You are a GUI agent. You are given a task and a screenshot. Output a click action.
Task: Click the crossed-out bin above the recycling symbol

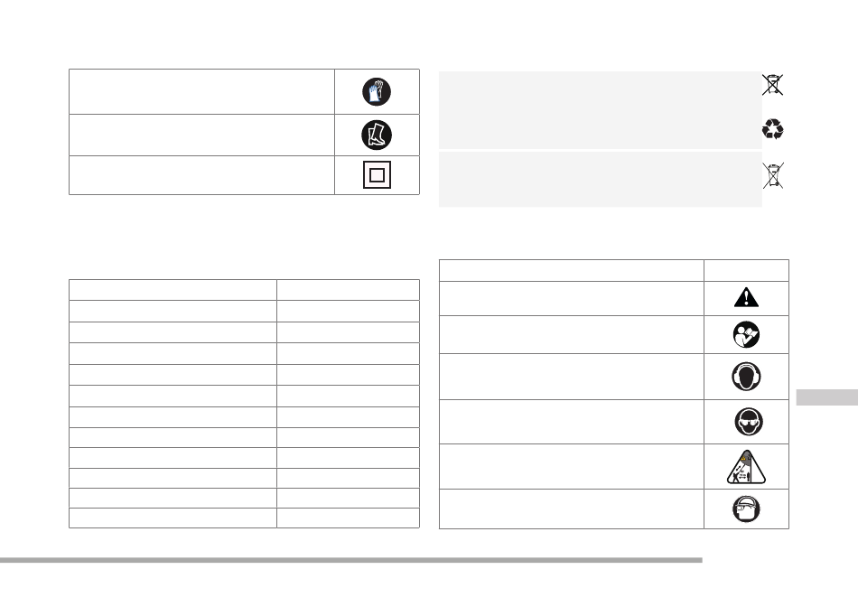(x=772, y=85)
